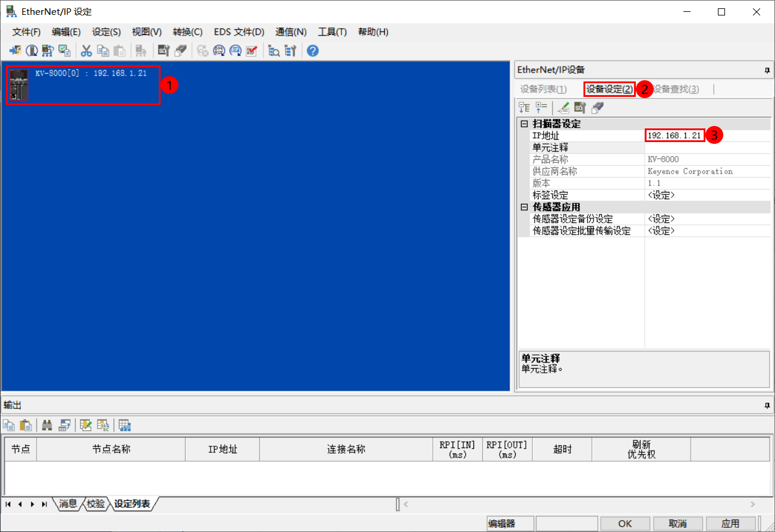Click the Cut scissors icon
775x532 pixels.
tap(86, 51)
